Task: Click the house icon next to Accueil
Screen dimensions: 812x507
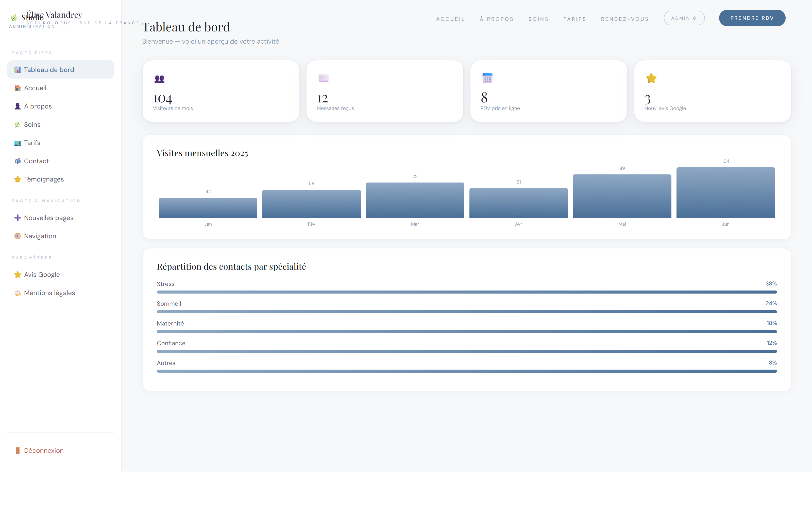Action: [18, 88]
